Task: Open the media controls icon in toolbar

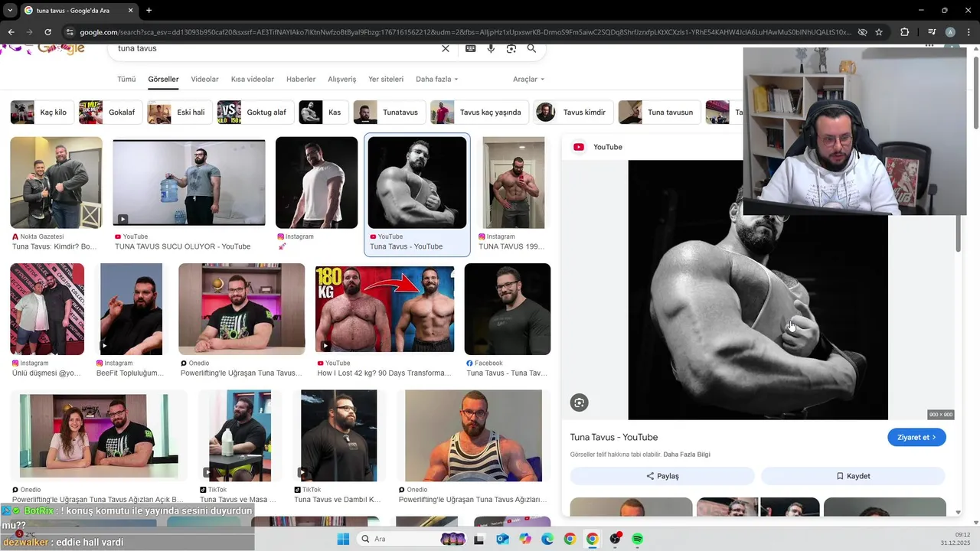Action: click(x=932, y=32)
